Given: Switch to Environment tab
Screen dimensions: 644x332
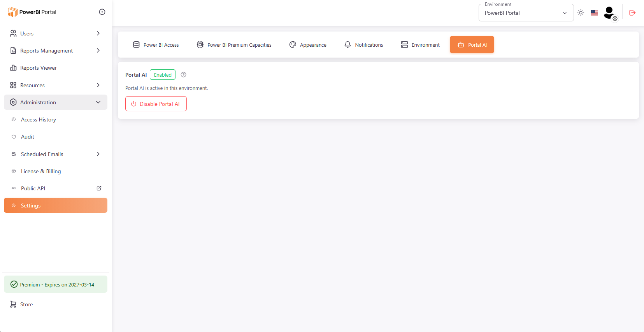Looking at the screenshot, I should 420,45.
